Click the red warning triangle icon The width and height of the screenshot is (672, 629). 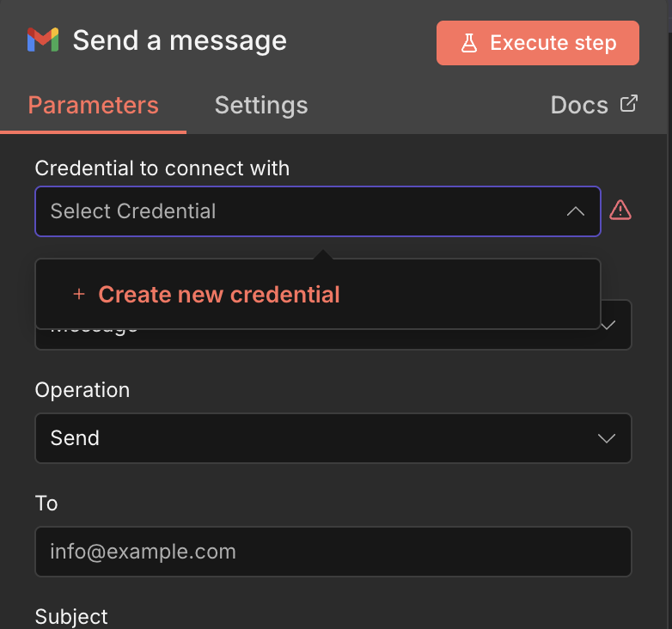click(x=620, y=210)
